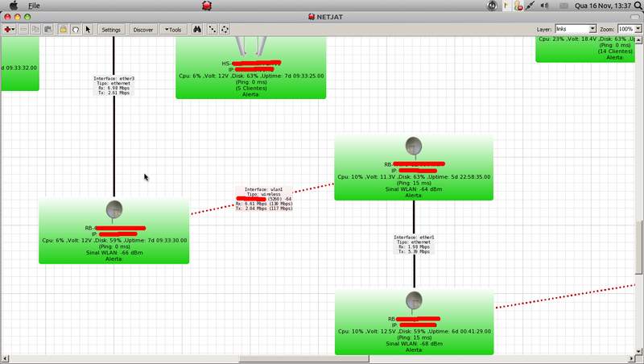This screenshot has height=364, width=644.
Task: Click the vertical scrollbar up arrow
Action: pos(638,39)
